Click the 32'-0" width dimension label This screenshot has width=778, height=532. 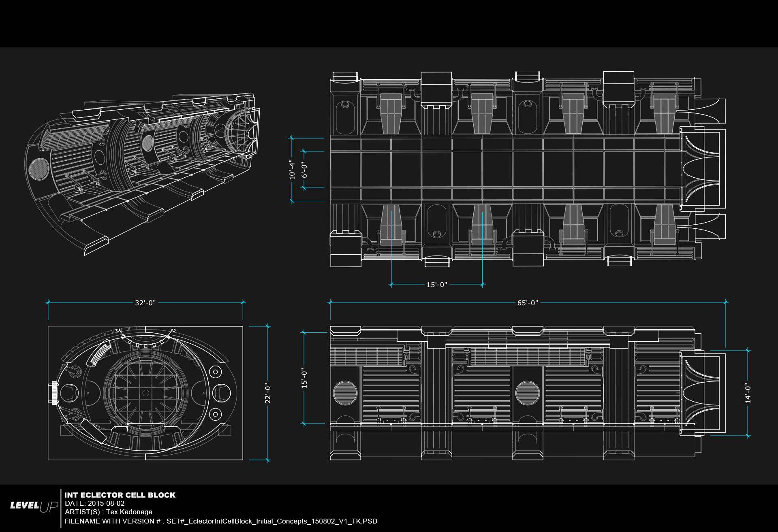pyautogui.click(x=145, y=303)
